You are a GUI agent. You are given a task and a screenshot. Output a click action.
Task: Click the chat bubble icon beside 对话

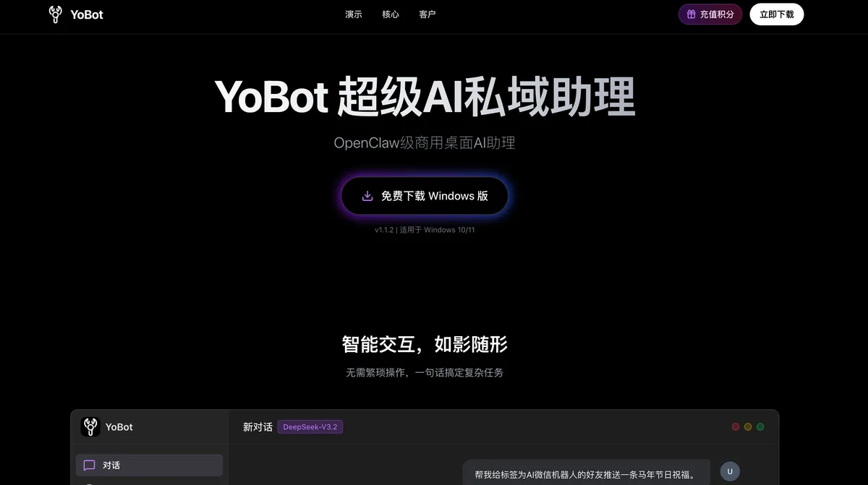click(90, 465)
